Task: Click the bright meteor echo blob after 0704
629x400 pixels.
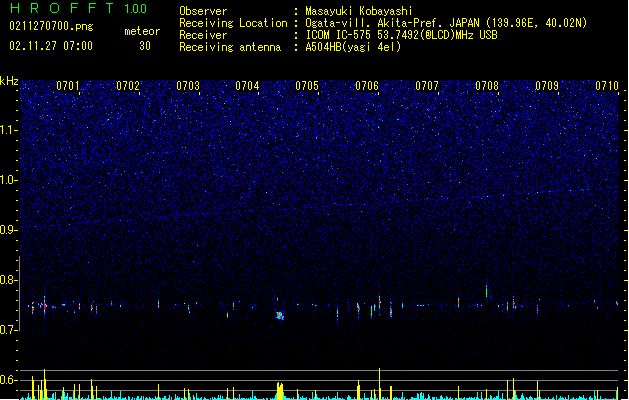Action: point(280,315)
